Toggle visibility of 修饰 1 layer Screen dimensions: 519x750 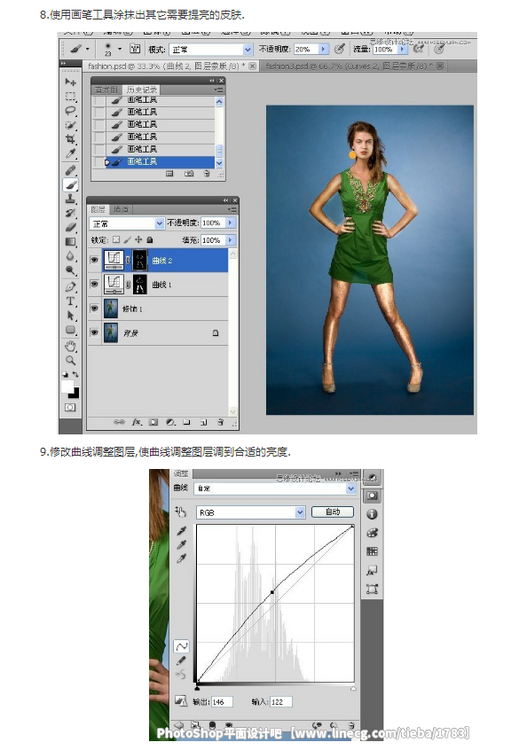94,309
